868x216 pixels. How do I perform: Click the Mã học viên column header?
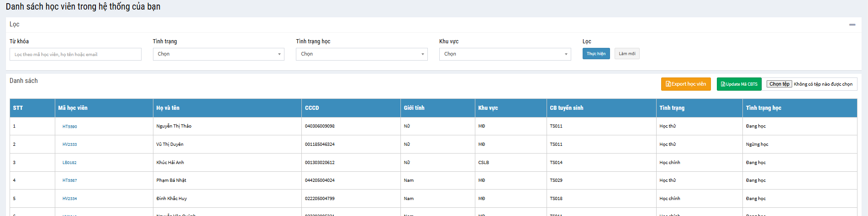click(73, 108)
